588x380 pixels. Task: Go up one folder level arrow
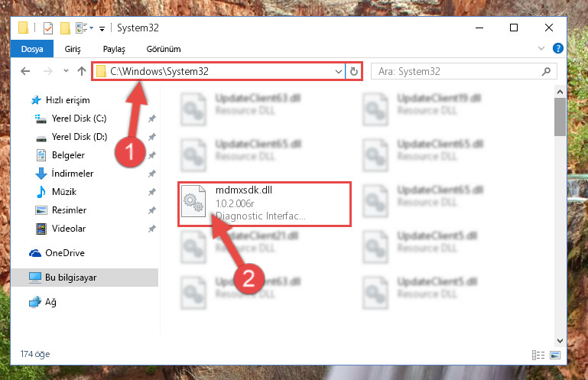[x=81, y=71]
